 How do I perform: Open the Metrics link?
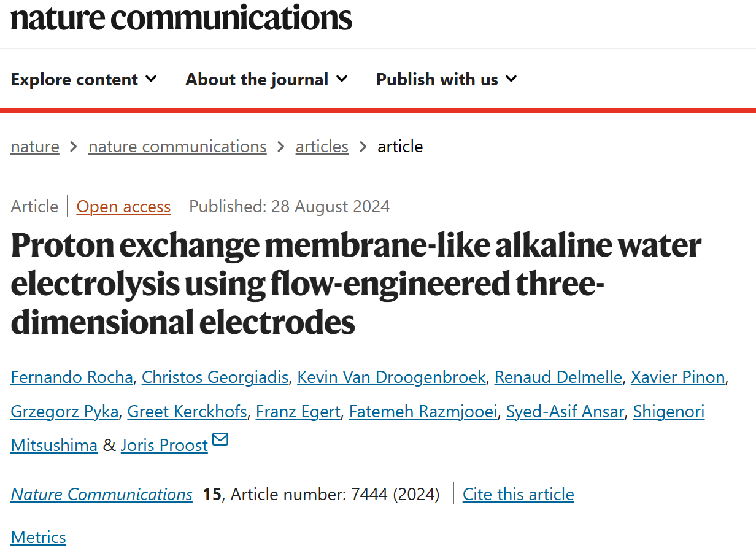tap(38, 537)
